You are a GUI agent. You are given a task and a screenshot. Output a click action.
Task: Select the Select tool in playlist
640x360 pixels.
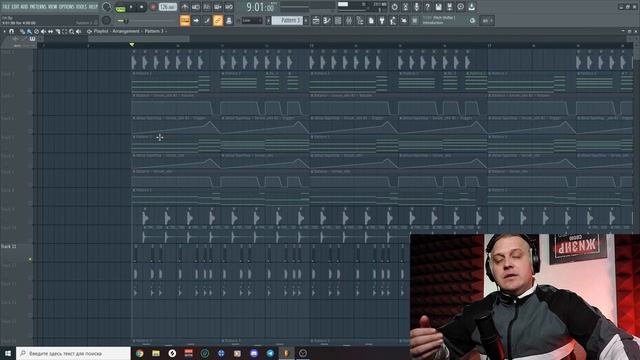(64, 31)
